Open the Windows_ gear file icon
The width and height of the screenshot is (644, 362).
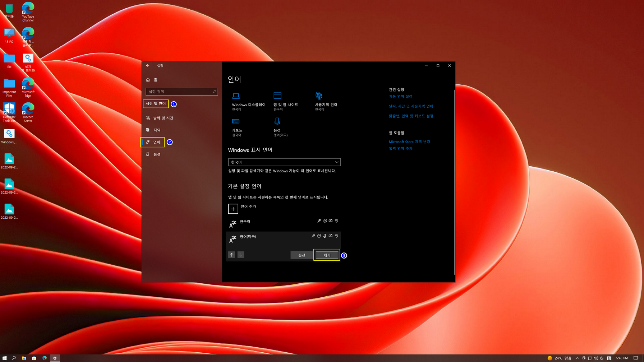pos(9,136)
